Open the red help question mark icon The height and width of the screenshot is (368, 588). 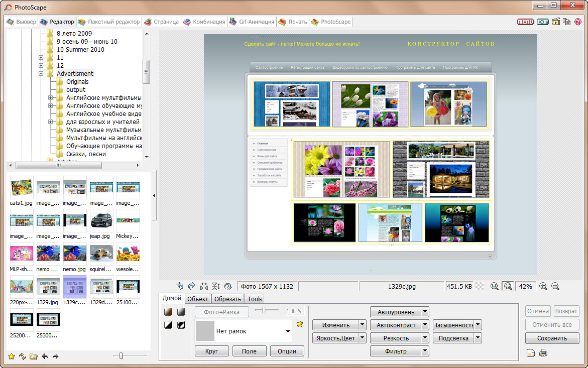[578, 22]
